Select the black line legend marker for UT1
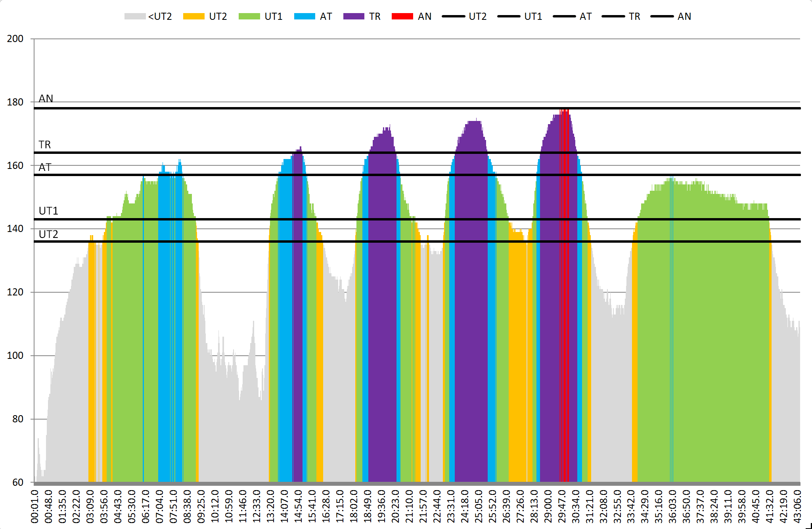812x529 pixels. [509, 16]
